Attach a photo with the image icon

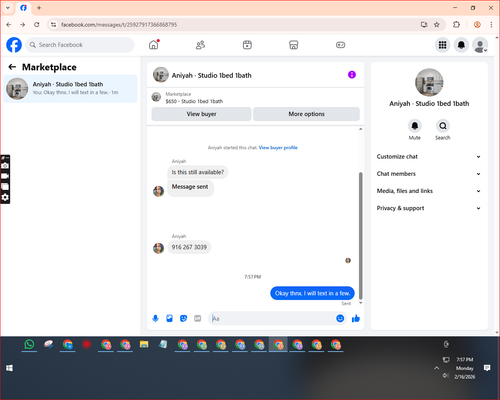tap(169, 318)
